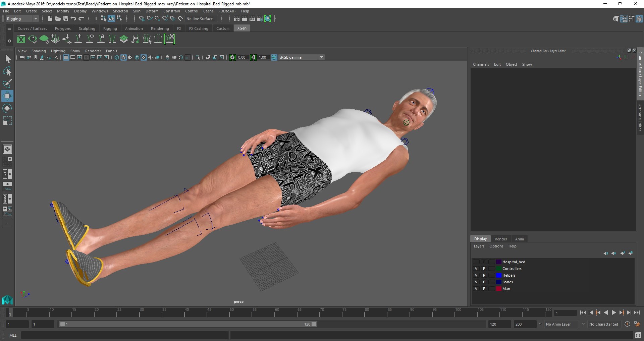The height and width of the screenshot is (341, 644).
Task: Click the viewport Select camera icon
Action: 22,57
